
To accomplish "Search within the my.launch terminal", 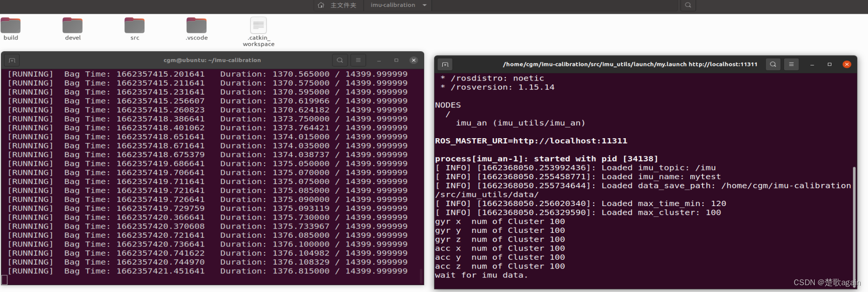I will coord(773,64).
